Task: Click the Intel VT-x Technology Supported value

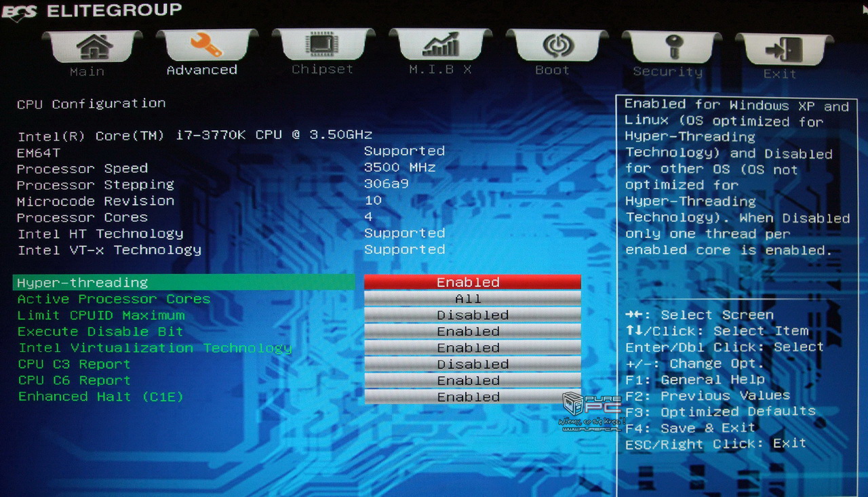Action: pos(405,249)
